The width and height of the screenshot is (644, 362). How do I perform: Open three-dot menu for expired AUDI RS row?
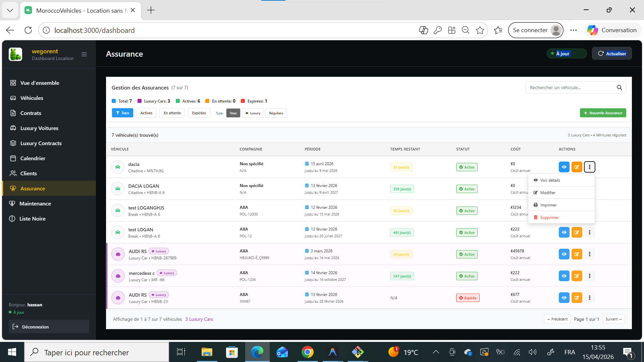[x=589, y=298]
